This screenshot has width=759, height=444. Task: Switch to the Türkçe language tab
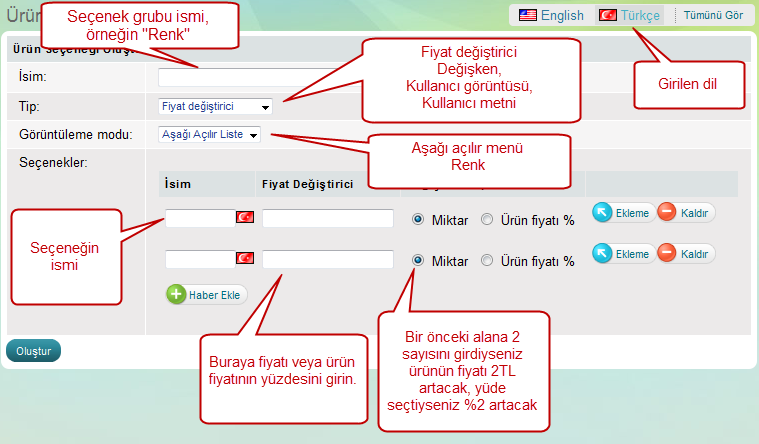click(x=629, y=15)
